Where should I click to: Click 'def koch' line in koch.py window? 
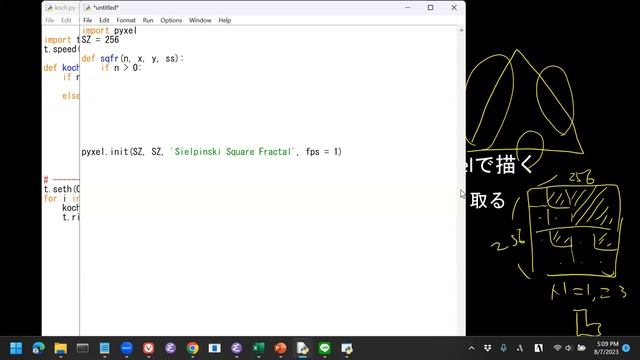point(61,68)
